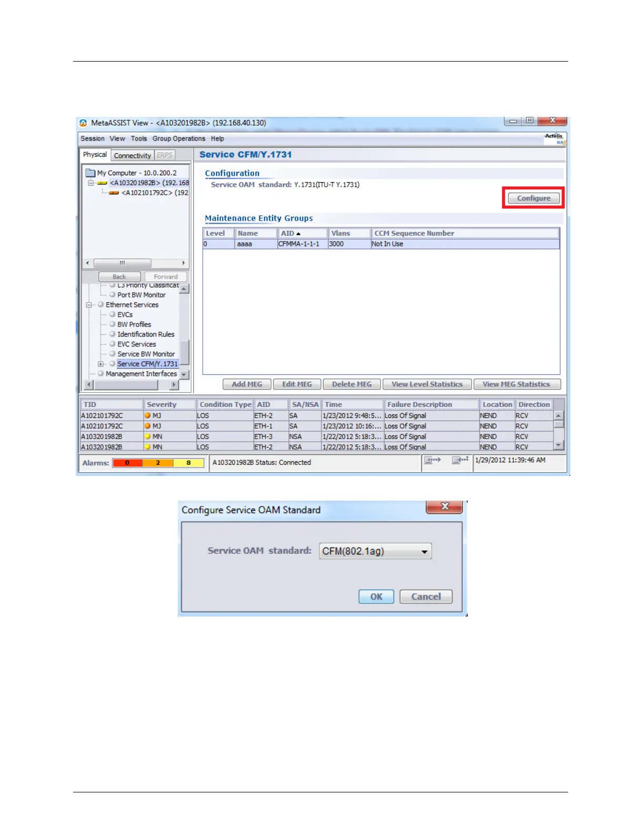This screenshot has width=644, height=834.
Task: Click bullet icon beside BW Profiles node
Action: [112, 324]
